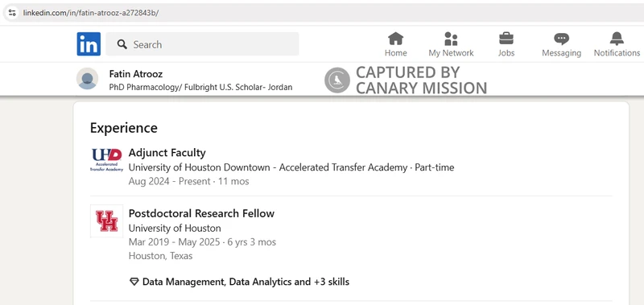Select the Home label in navigation

[x=395, y=53]
